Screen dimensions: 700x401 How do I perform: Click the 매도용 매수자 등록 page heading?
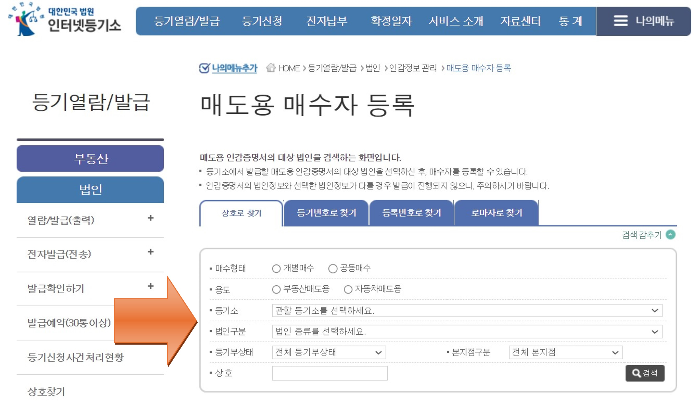pos(308,105)
